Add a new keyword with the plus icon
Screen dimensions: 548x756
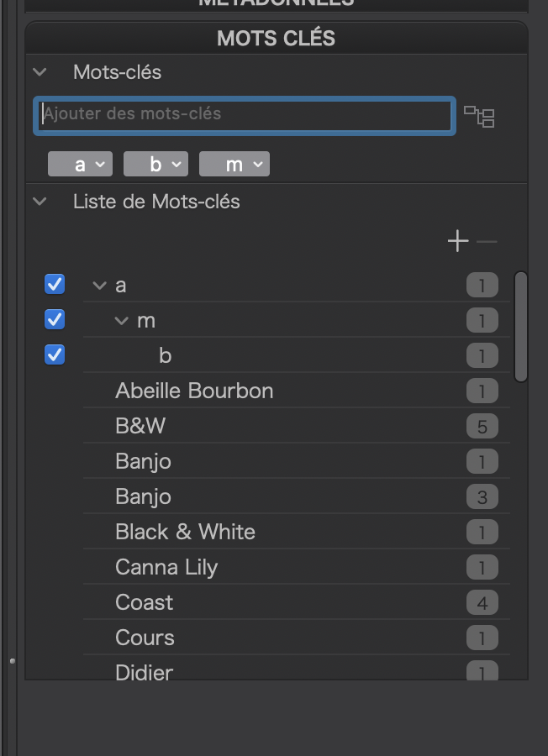[x=457, y=242]
